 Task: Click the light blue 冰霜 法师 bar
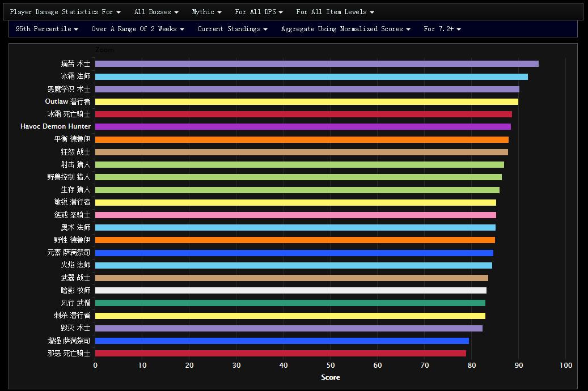coord(311,76)
